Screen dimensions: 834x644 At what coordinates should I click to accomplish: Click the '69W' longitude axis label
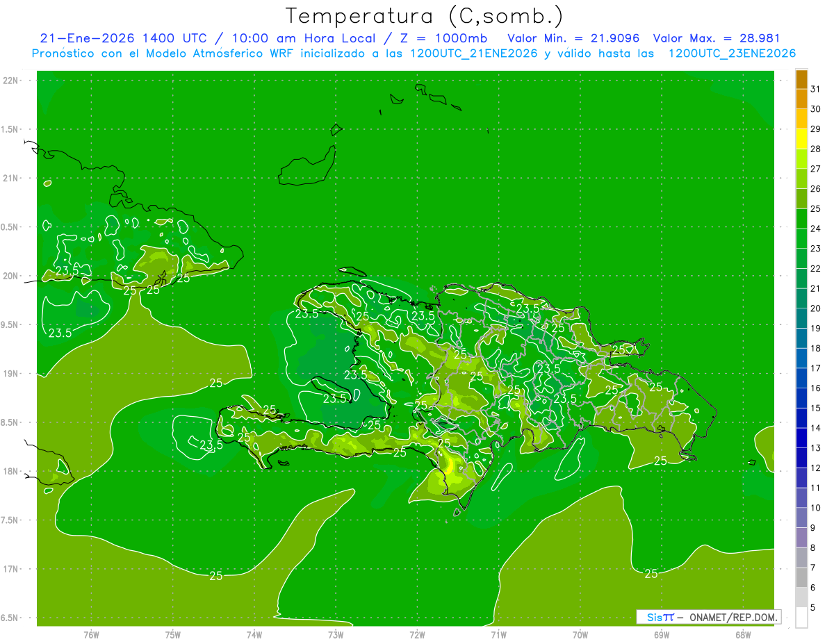click(x=662, y=634)
